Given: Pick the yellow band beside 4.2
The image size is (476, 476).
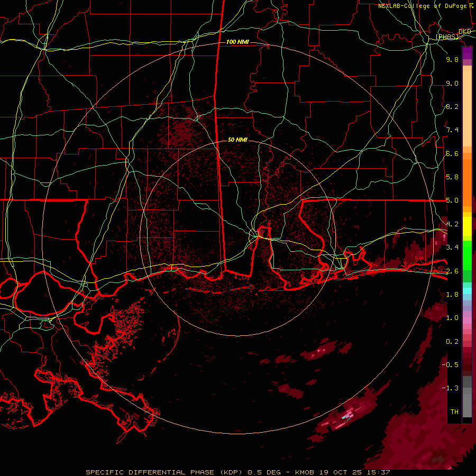Looking at the screenshot, I should coord(467,226).
